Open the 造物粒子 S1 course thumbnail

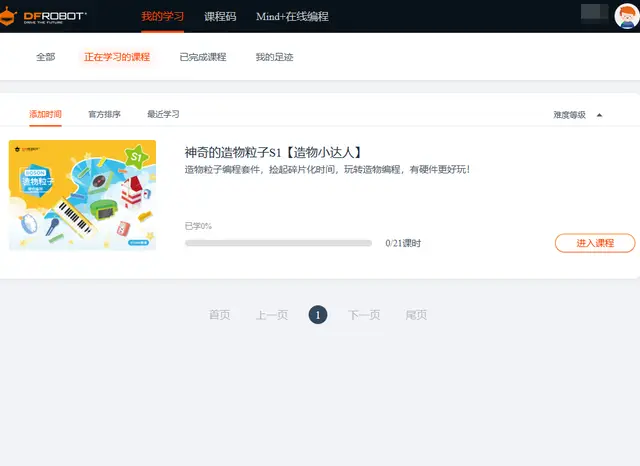(82, 195)
